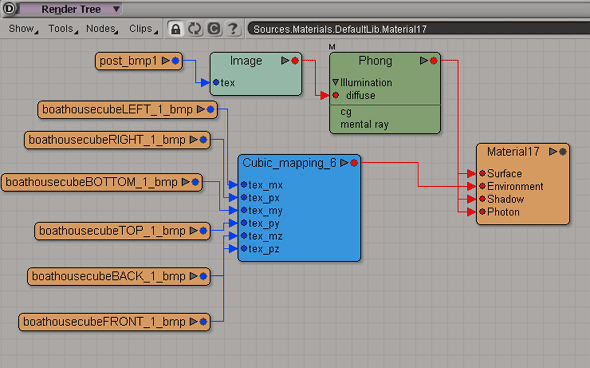The width and height of the screenshot is (590, 368).
Task: Click Cubic_mapping_6 output triangle
Action: (x=344, y=163)
